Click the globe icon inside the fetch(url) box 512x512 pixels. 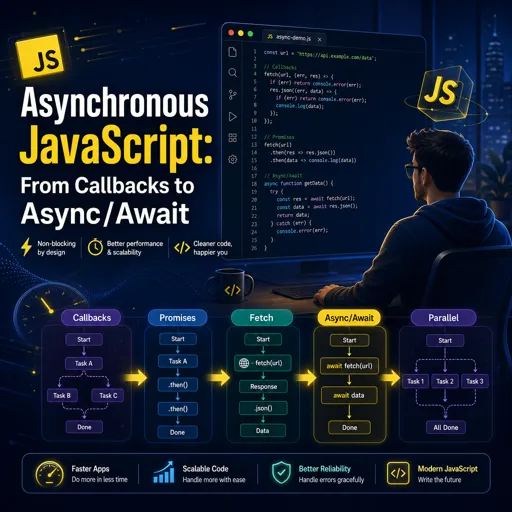click(x=244, y=363)
